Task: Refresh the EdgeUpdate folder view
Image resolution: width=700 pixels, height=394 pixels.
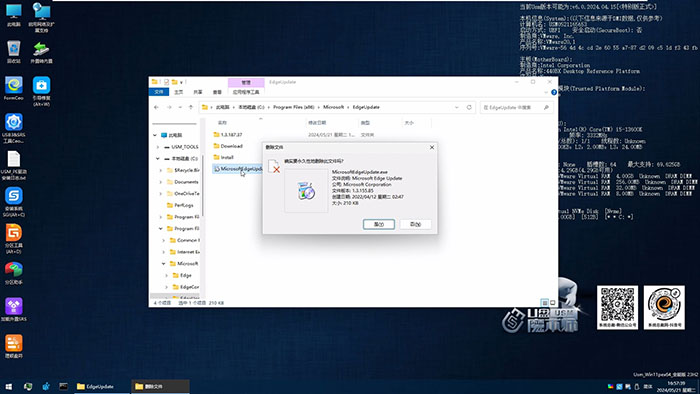Action: coord(469,107)
